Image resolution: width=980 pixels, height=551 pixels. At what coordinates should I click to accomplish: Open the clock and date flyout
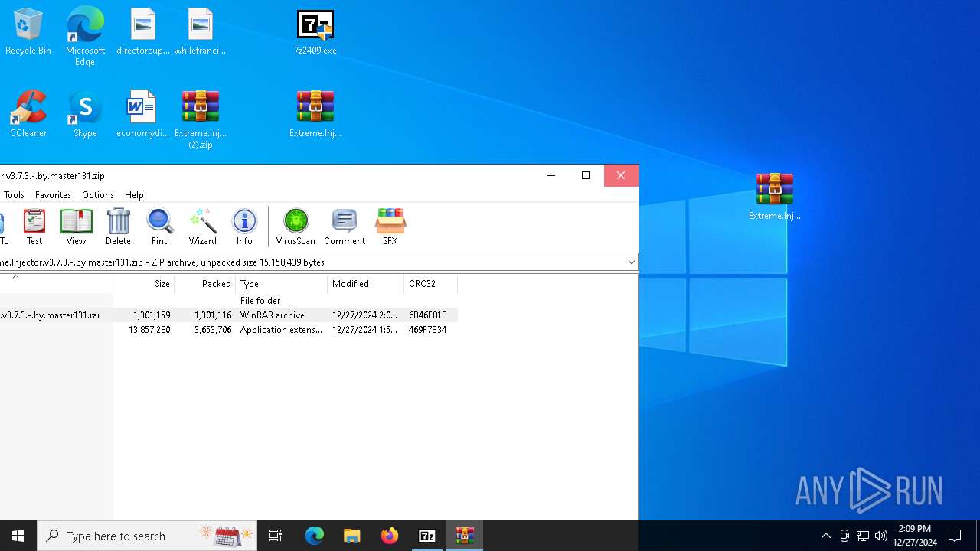915,536
